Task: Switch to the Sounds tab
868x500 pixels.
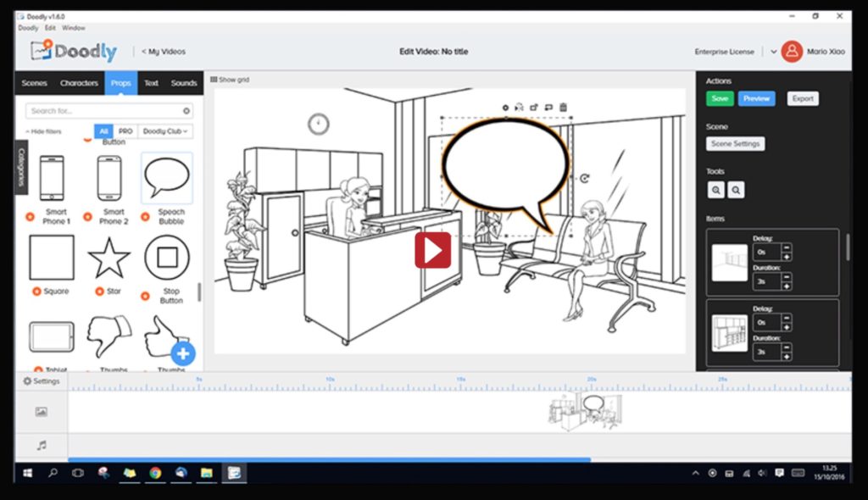Action: click(x=184, y=83)
